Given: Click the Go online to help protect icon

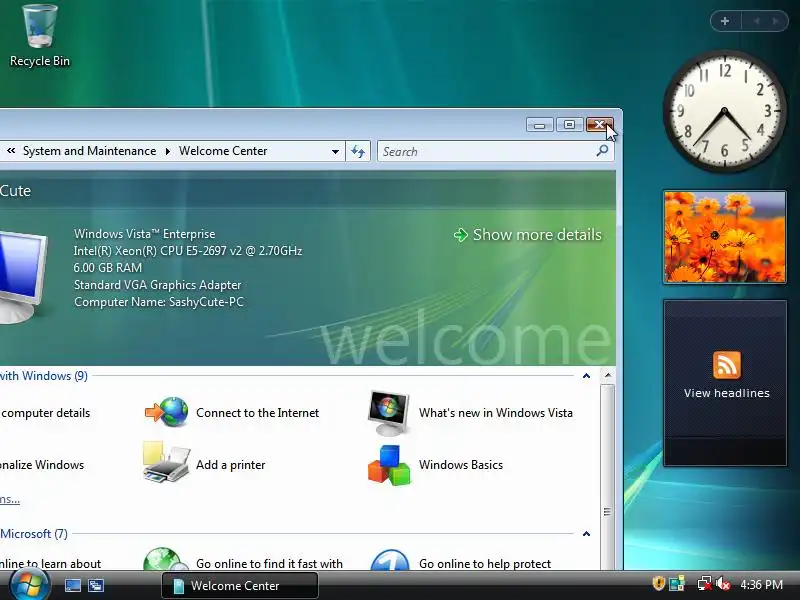Looking at the screenshot, I should [390, 560].
